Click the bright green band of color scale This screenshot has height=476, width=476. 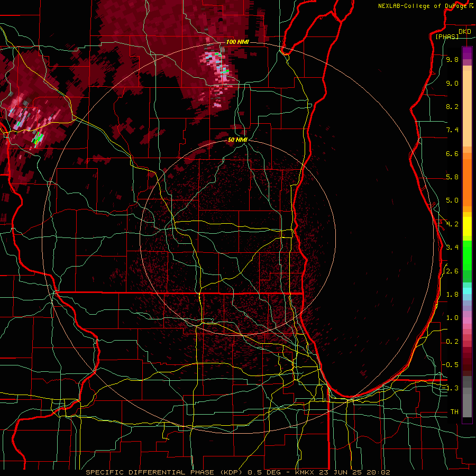[x=467, y=255]
